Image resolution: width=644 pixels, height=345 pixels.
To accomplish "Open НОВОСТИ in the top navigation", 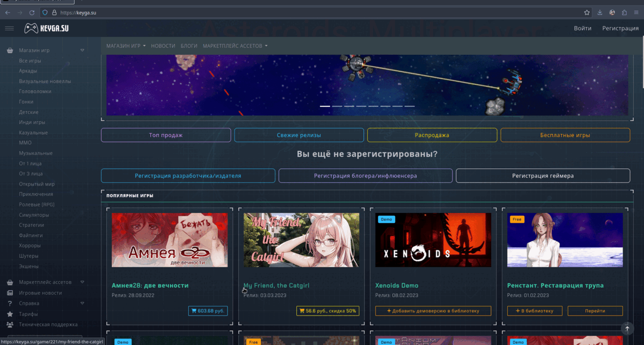I will [x=163, y=46].
